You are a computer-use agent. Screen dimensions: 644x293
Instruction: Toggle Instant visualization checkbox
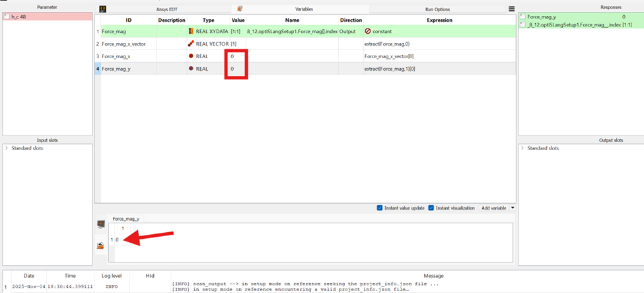pyautogui.click(x=431, y=208)
